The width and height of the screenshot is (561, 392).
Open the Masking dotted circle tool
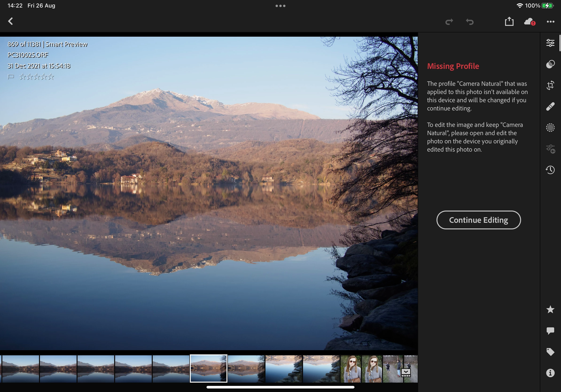550,128
